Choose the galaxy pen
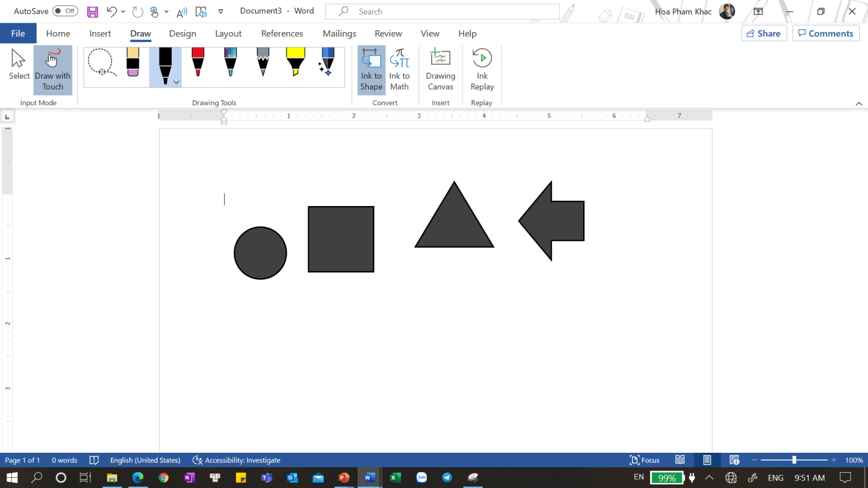The height and width of the screenshot is (488, 868). (x=231, y=62)
